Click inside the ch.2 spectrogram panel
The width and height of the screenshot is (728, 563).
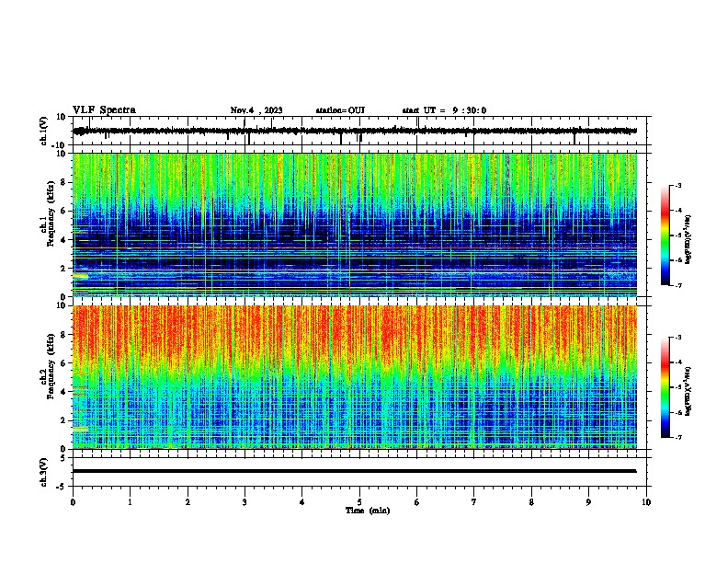(355, 377)
